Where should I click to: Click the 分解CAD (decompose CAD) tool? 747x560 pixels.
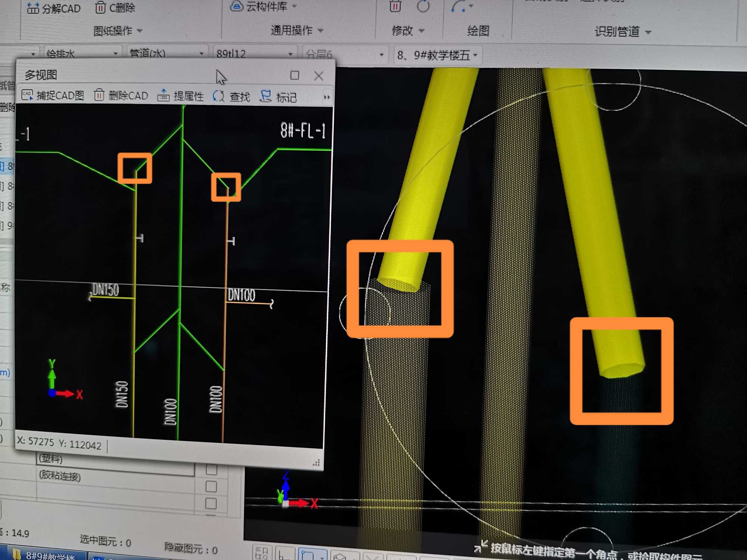[54, 8]
